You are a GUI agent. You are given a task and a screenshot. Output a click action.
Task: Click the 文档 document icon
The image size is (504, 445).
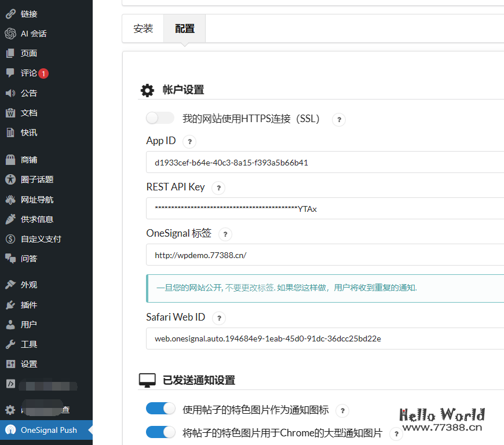[x=10, y=113]
